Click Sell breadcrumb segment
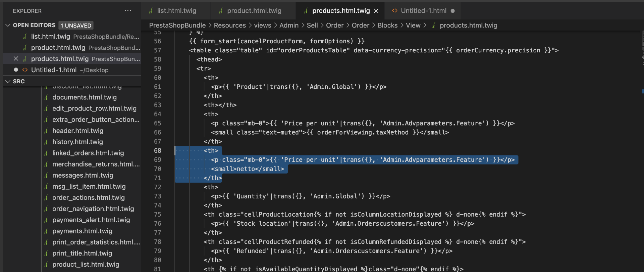The width and height of the screenshot is (644, 272). pyautogui.click(x=312, y=26)
